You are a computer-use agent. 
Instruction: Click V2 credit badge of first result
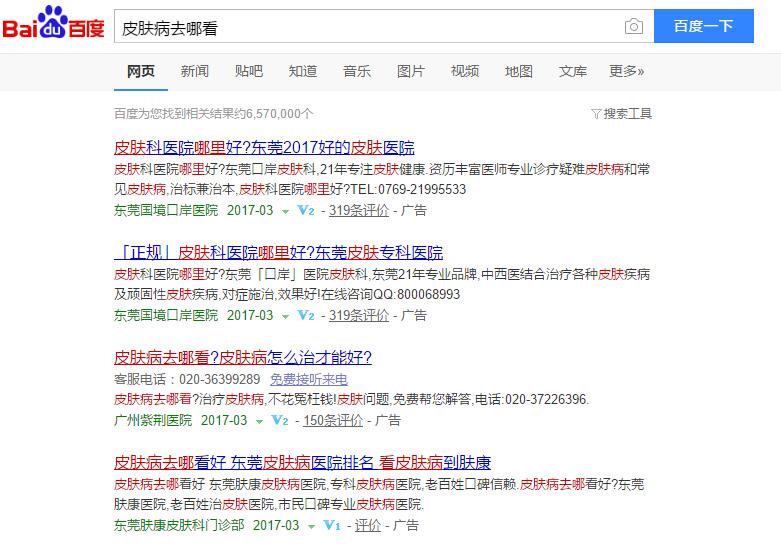pyautogui.click(x=306, y=210)
